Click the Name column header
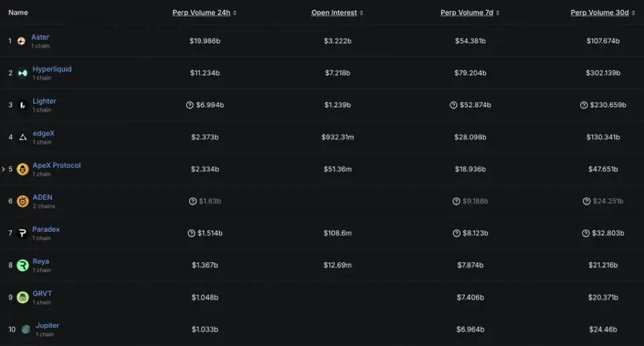 click(18, 13)
